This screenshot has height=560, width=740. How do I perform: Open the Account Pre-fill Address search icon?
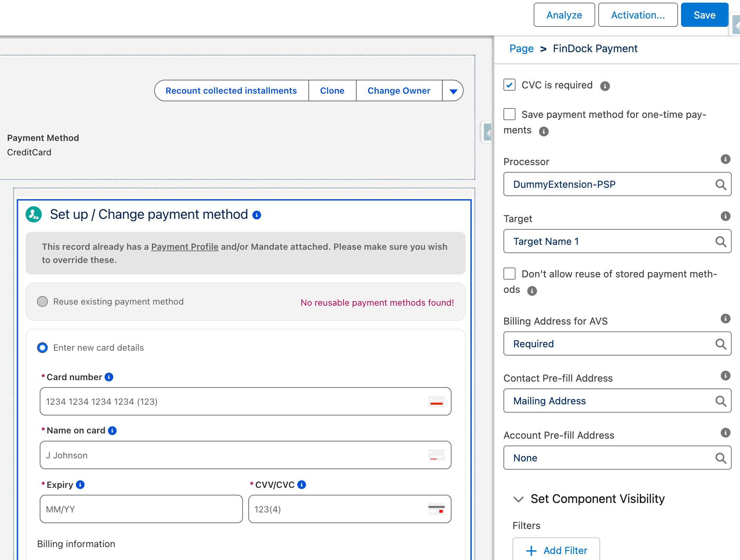pos(720,458)
